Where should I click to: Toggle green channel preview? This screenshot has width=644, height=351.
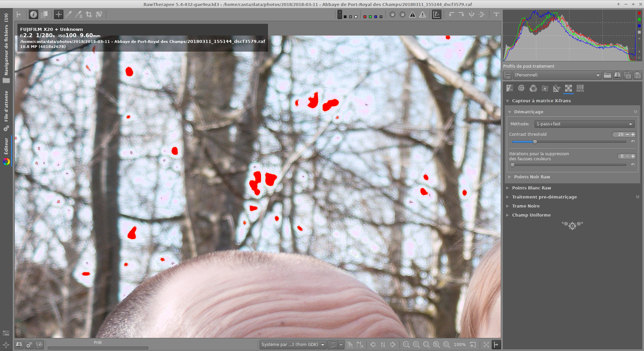[370, 16]
